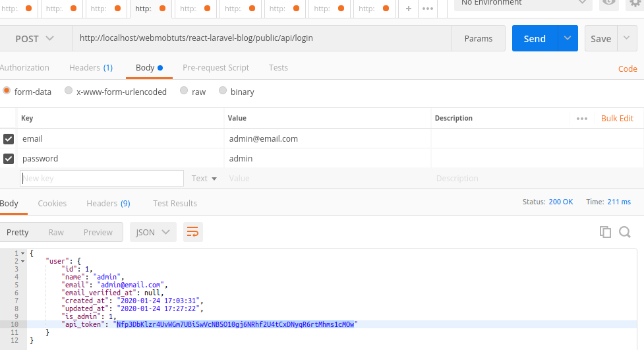Open the request Tests tab
The width and height of the screenshot is (644, 350).
point(278,68)
